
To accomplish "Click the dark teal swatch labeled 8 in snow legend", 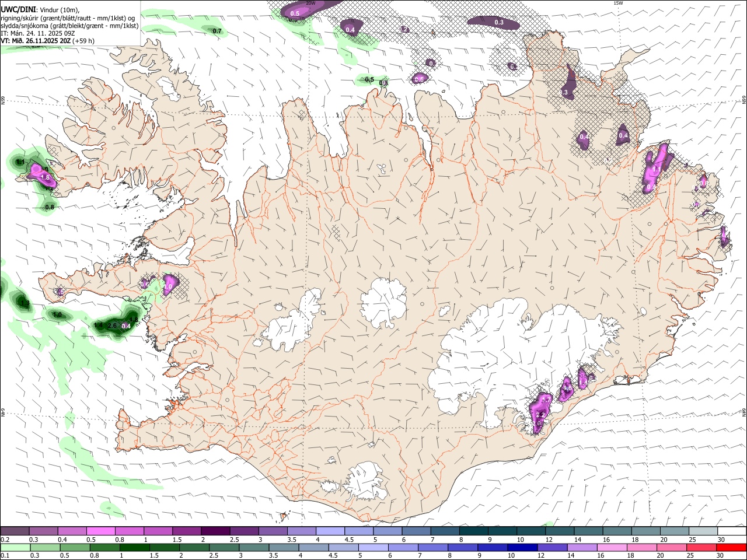I will click(473, 531).
